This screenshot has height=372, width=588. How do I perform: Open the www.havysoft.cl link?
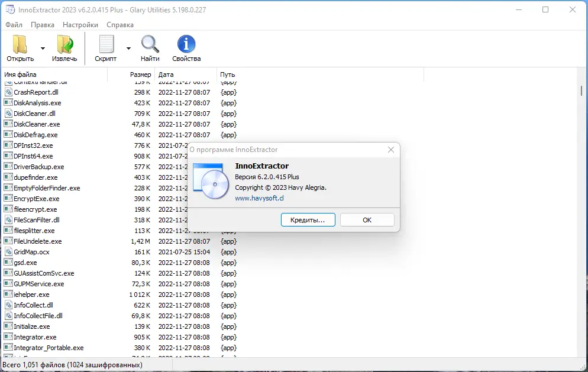(259, 198)
